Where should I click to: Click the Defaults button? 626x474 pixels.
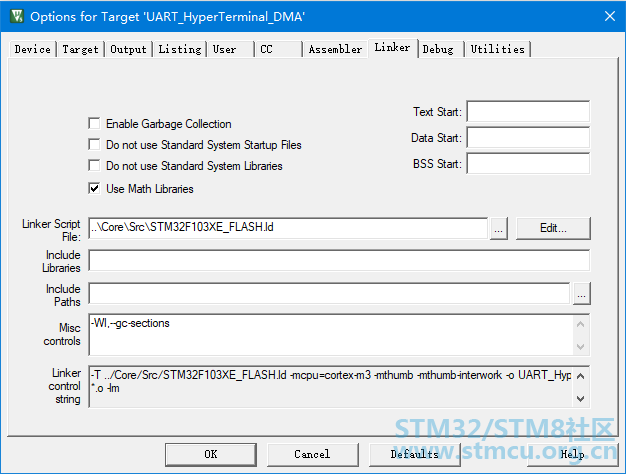pyautogui.click(x=414, y=454)
